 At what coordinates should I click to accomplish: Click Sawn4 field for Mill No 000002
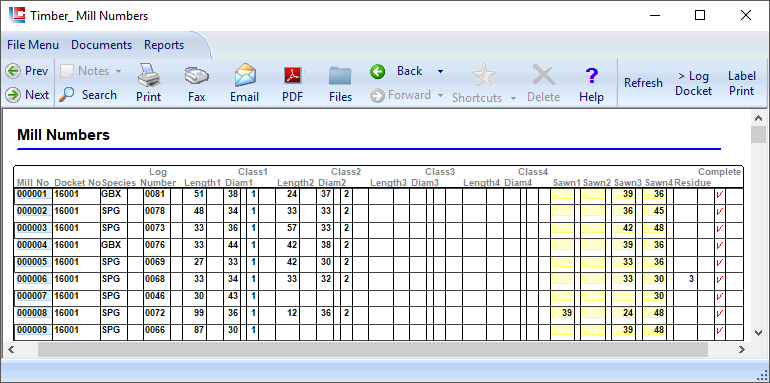pos(655,212)
